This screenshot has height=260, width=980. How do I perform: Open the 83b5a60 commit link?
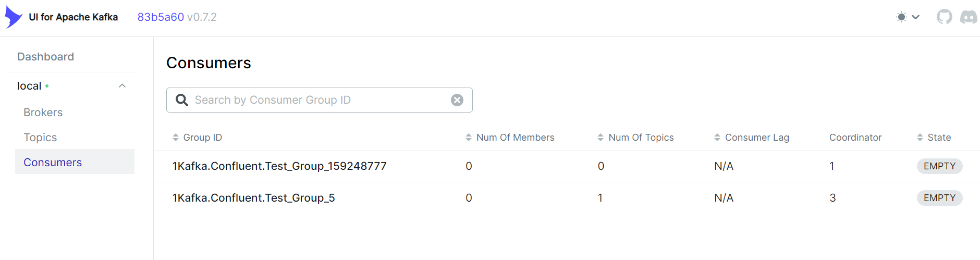coord(161,17)
